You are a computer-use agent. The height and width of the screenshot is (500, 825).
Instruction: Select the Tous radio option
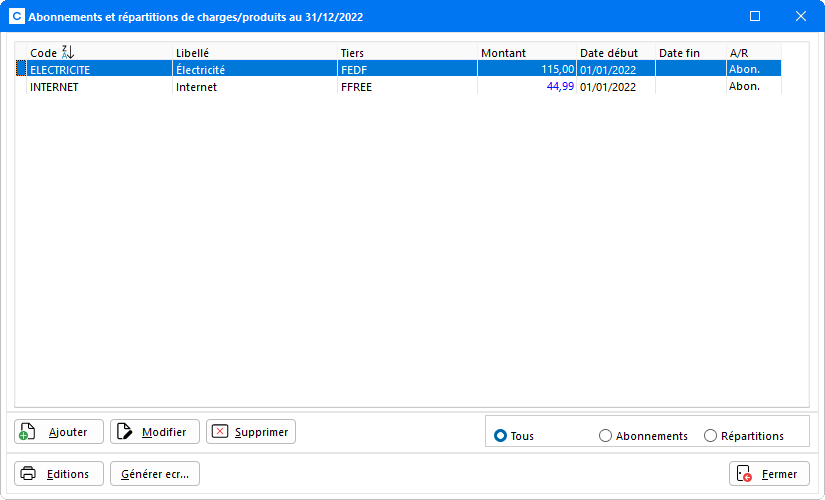500,436
